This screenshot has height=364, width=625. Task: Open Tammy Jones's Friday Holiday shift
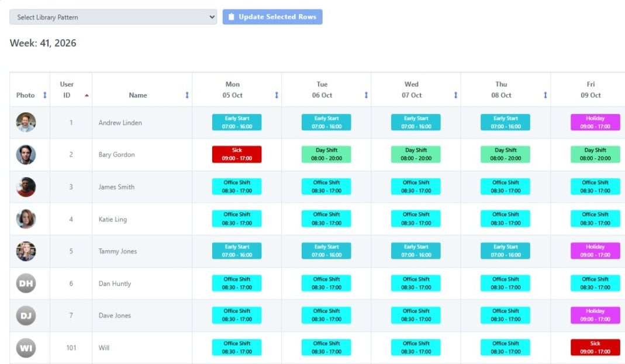[595, 251]
